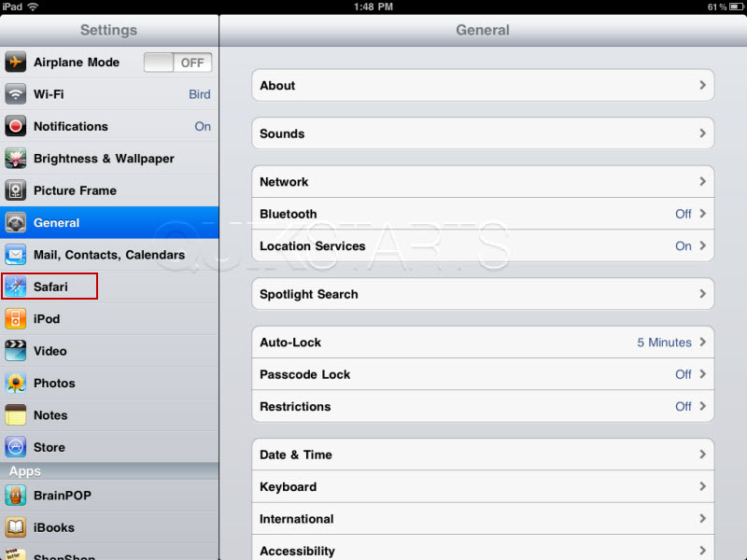Open the International settings row

(x=483, y=519)
